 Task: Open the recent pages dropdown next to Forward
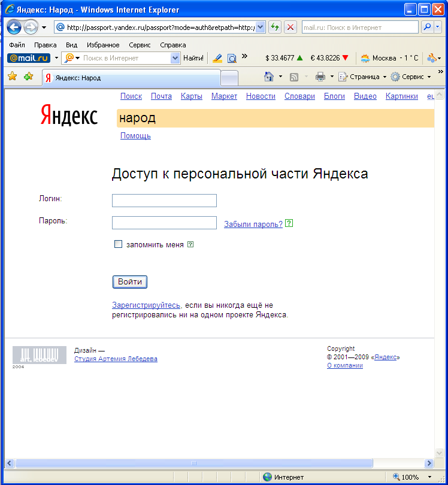pos(44,28)
